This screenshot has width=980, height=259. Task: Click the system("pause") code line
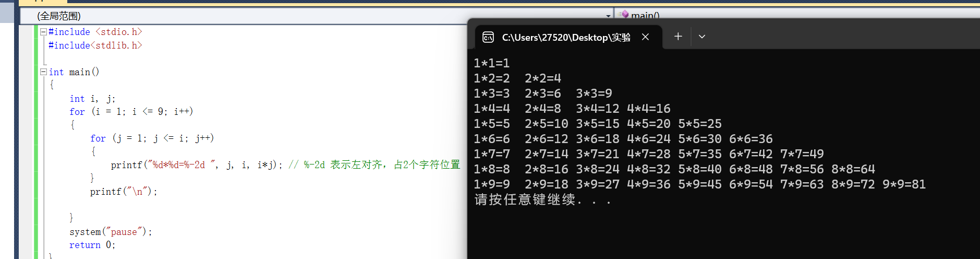[x=111, y=232]
